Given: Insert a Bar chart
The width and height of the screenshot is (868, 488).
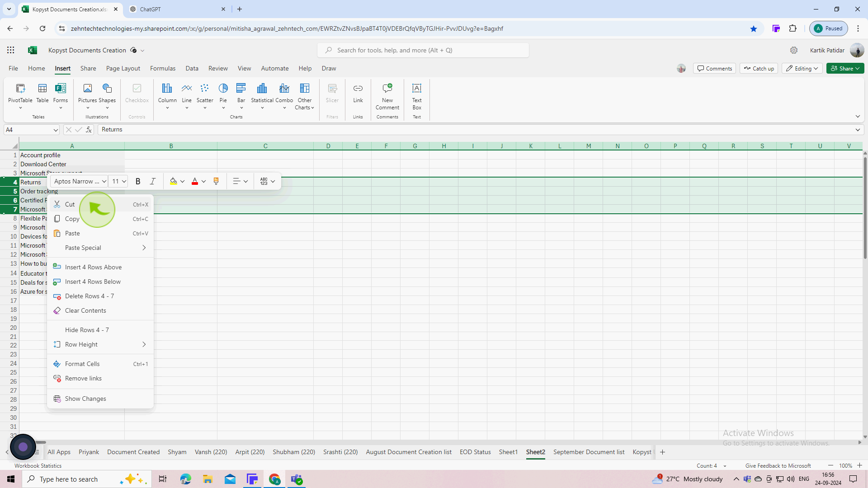Looking at the screenshot, I should pyautogui.click(x=241, y=95).
